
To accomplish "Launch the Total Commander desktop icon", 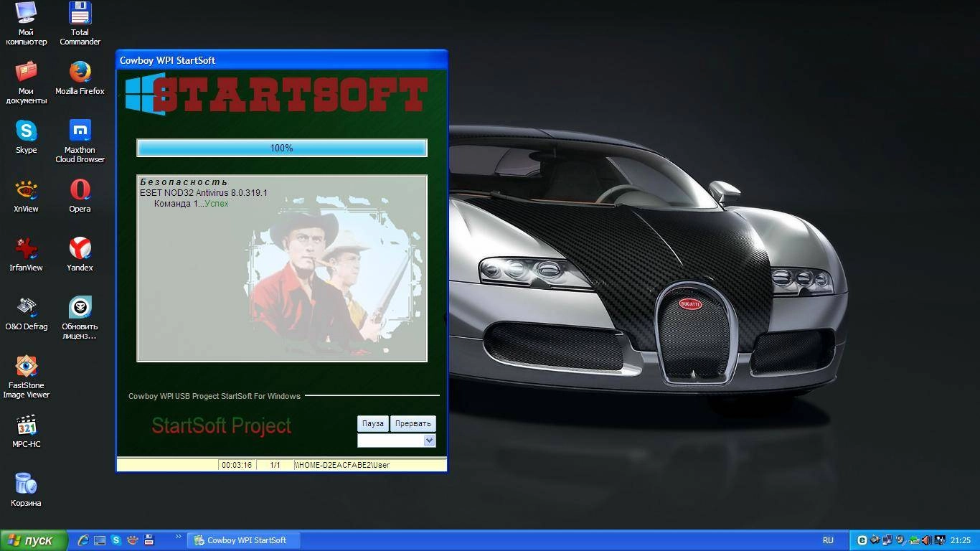I will 80,24.
